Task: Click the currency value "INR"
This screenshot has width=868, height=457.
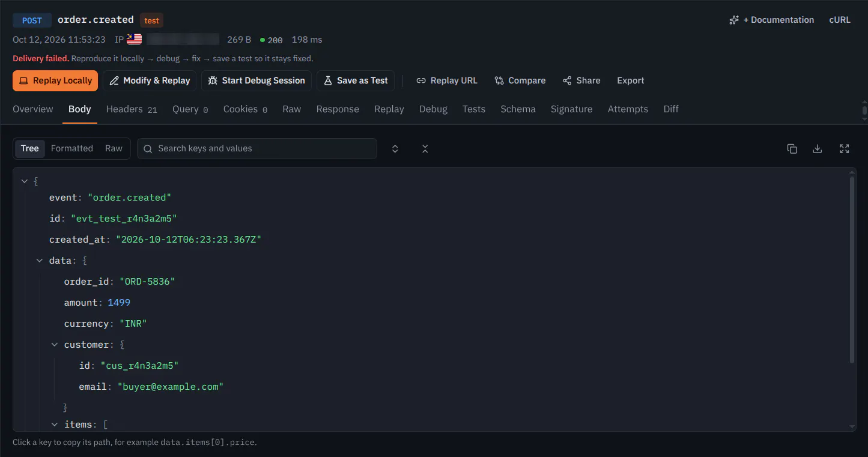Action: (x=133, y=324)
